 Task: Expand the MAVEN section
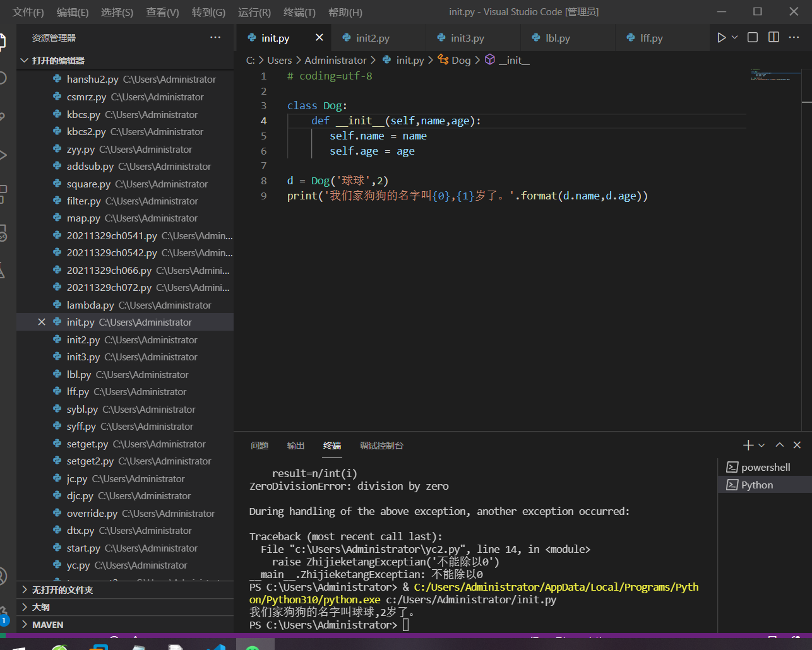(48, 625)
